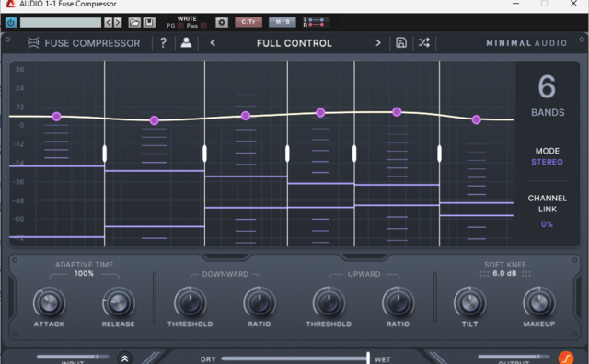Open the left side panel handle
This screenshot has height=364, width=589.
point(11,297)
